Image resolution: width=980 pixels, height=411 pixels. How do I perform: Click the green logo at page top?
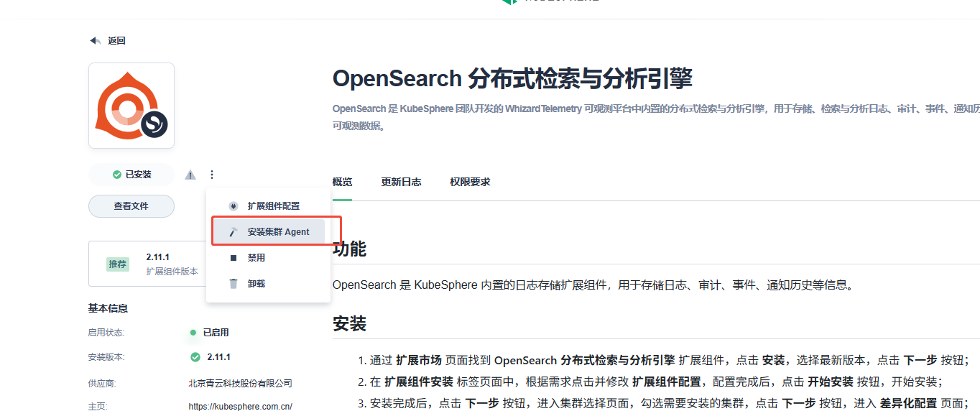pos(509,2)
